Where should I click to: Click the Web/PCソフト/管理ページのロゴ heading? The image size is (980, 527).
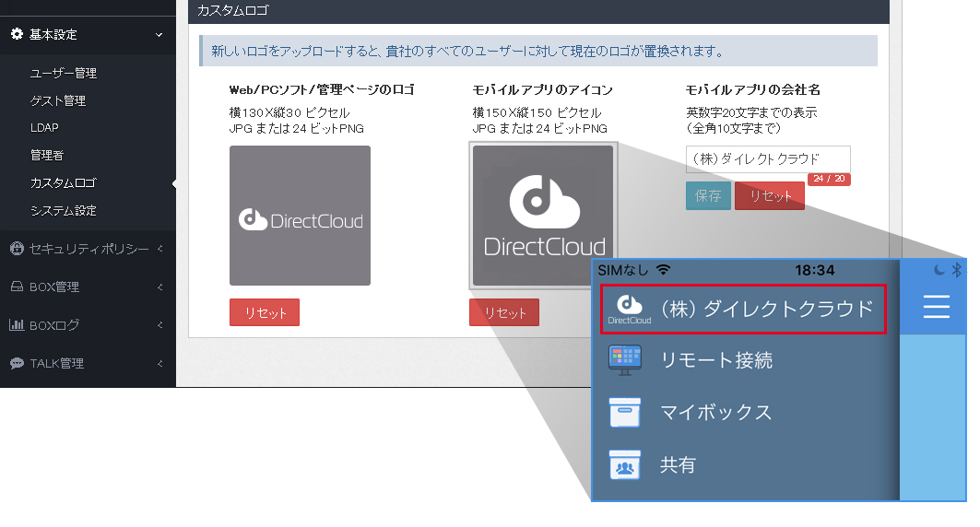322,90
